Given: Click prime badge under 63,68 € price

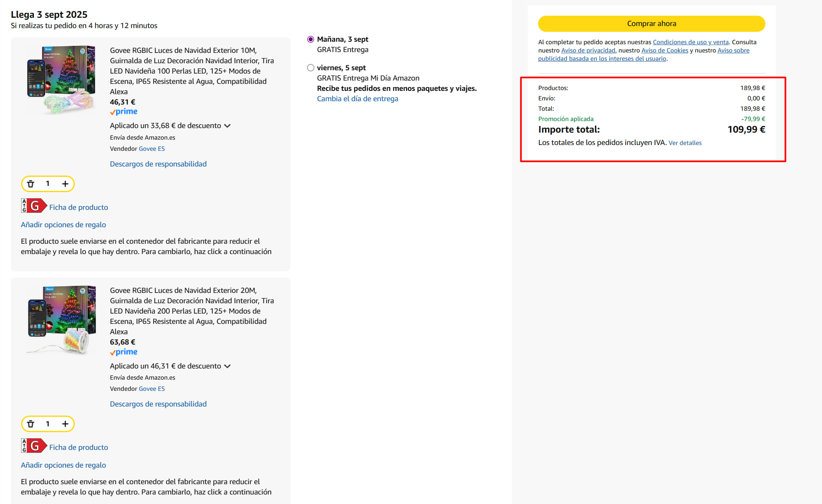Looking at the screenshot, I should coord(124,352).
